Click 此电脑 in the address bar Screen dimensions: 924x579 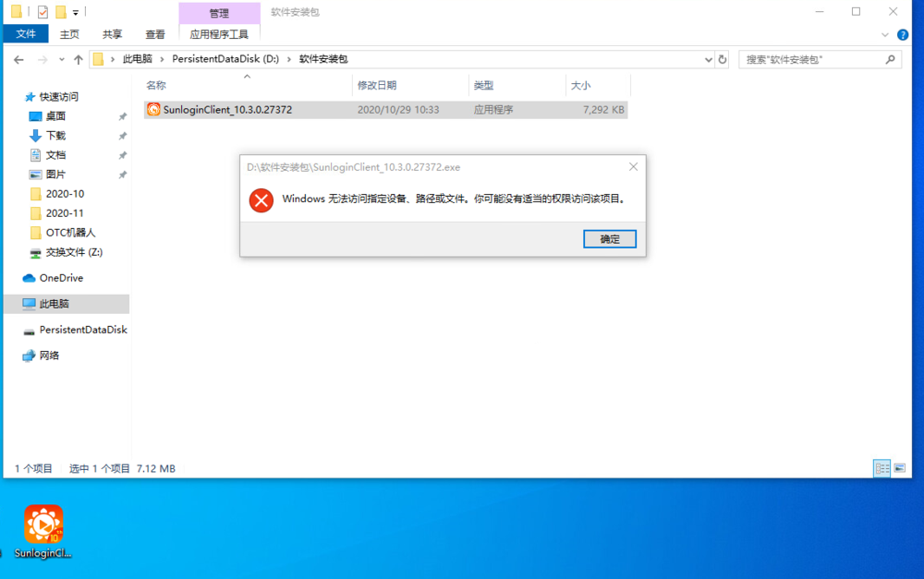tap(138, 59)
